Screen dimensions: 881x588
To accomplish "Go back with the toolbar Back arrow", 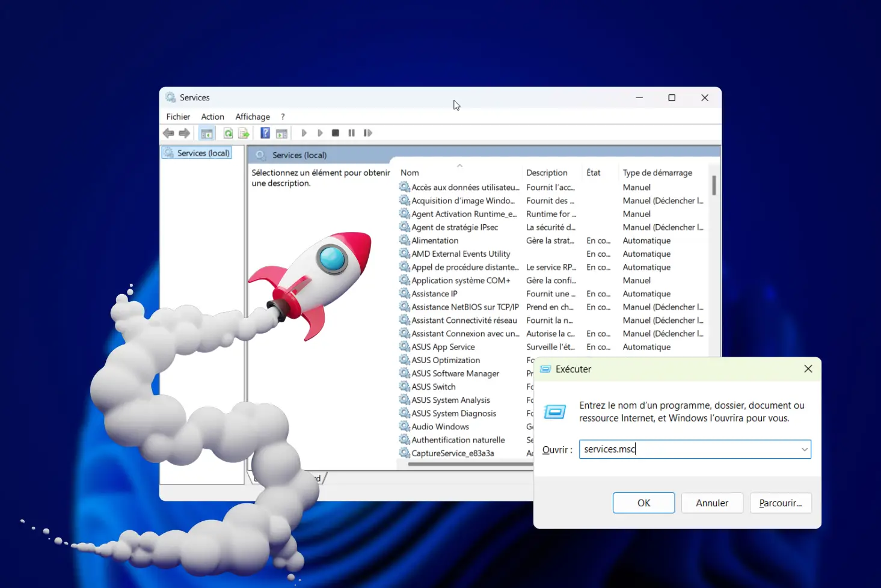I will [168, 133].
